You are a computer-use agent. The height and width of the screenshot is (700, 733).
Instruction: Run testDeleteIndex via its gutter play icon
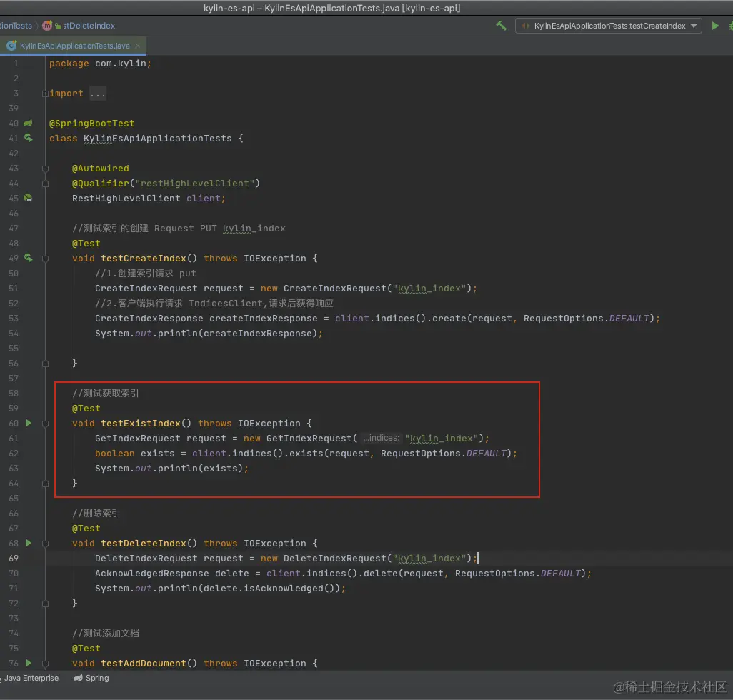coord(29,543)
